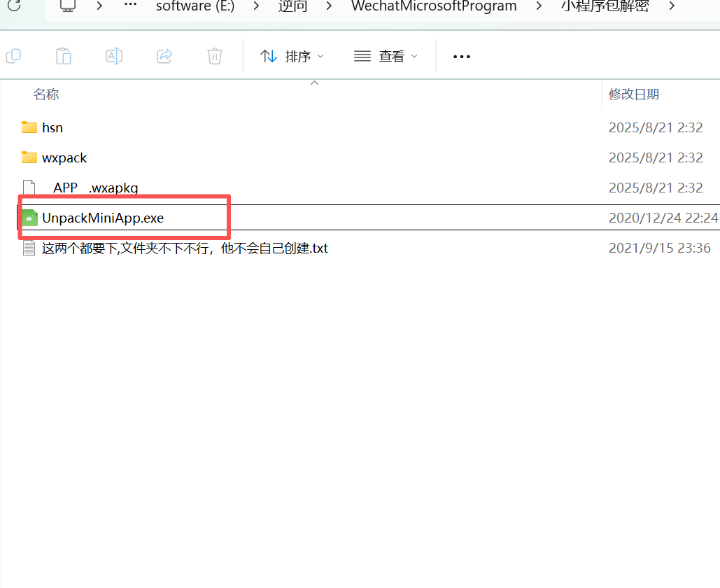Expand chevron after 逆向 breadcrumb
720x588 pixels.
(329, 6)
